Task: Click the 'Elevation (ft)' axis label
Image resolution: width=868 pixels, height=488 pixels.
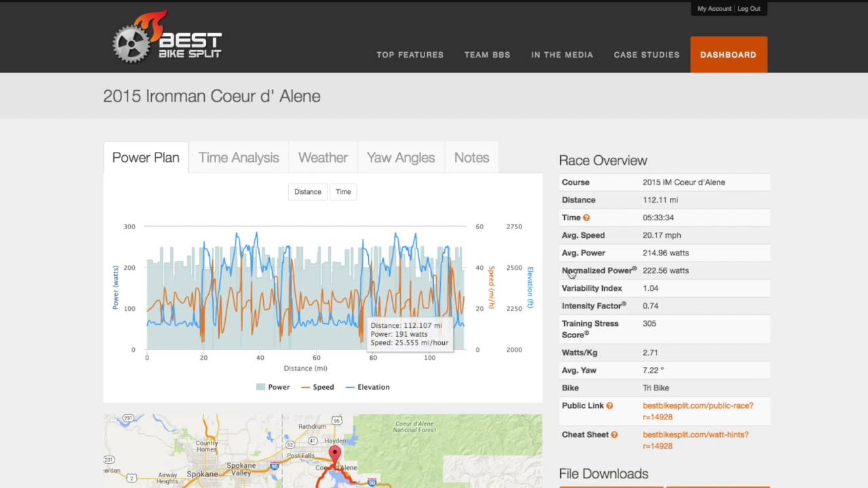Action: pyautogui.click(x=530, y=287)
